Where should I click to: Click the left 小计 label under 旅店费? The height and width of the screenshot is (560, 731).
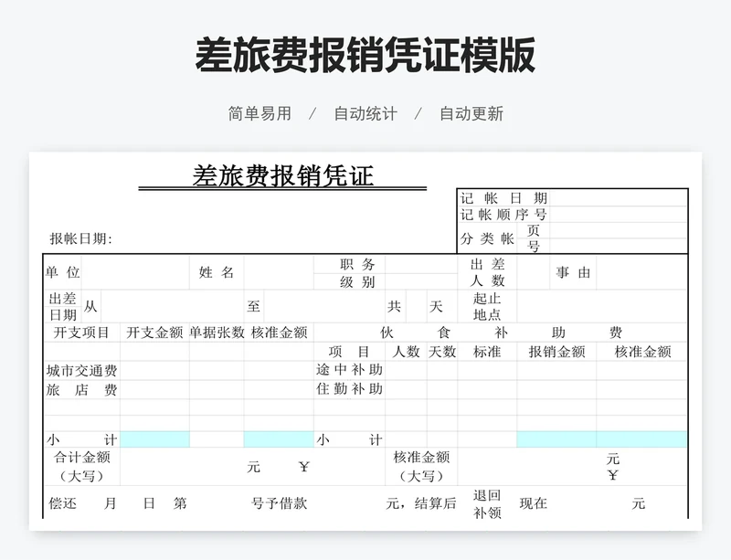click(x=81, y=439)
